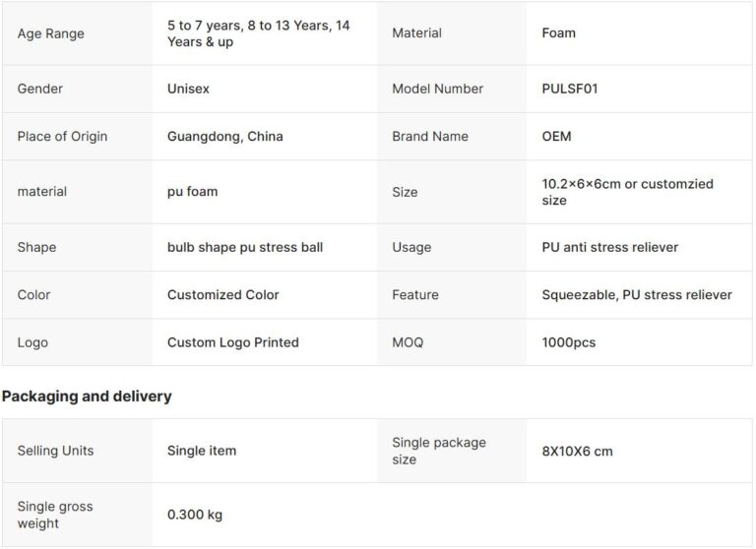This screenshot has height=549, width=756.
Task: Select the "1000pcs" MOQ value
Action: click(568, 342)
